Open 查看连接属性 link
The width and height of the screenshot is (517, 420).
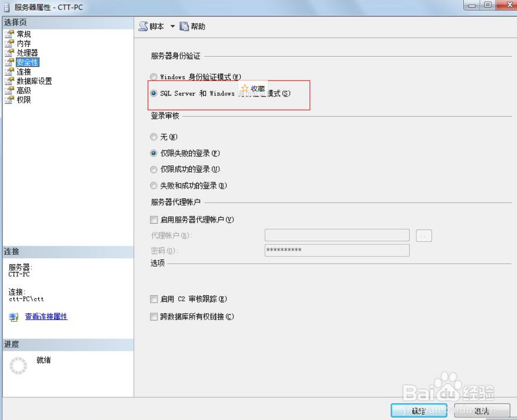click(x=46, y=317)
